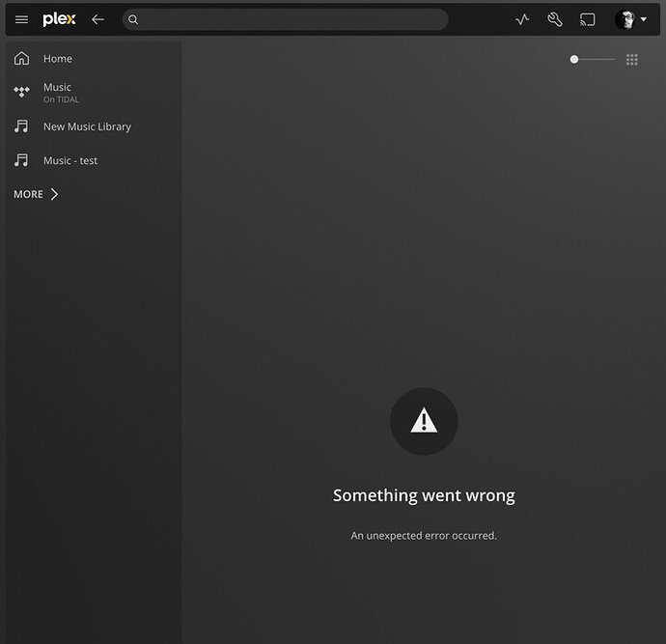Adjust the thumbnail size slider
This screenshot has width=666, height=644.
point(592,60)
